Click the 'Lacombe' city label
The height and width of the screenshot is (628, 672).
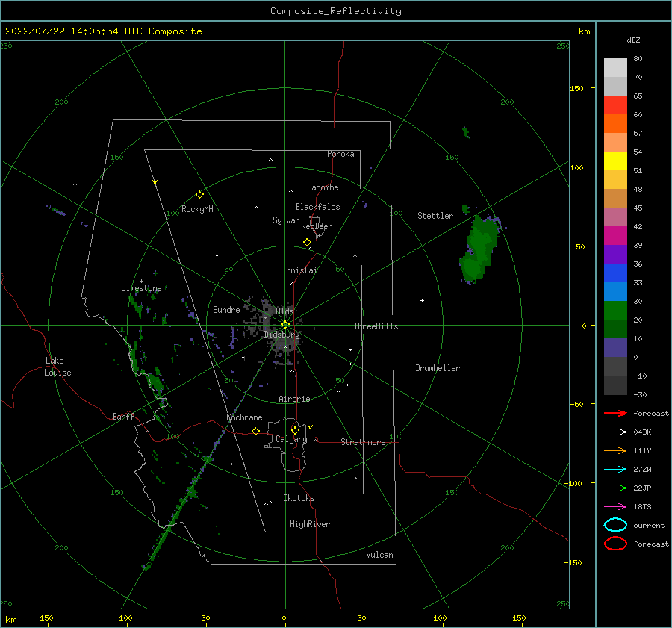click(x=323, y=187)
